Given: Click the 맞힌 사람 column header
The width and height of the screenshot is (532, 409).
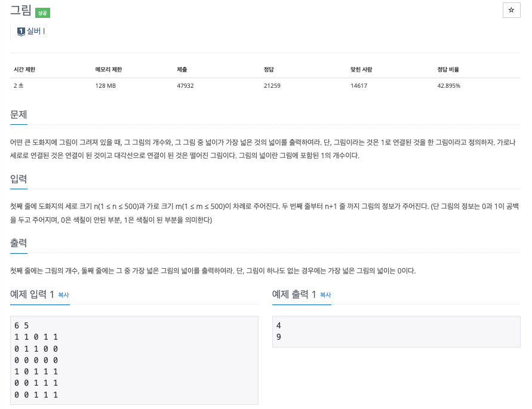Looking at the screenshot, I should pyautogui.click(x=361, y=69).
